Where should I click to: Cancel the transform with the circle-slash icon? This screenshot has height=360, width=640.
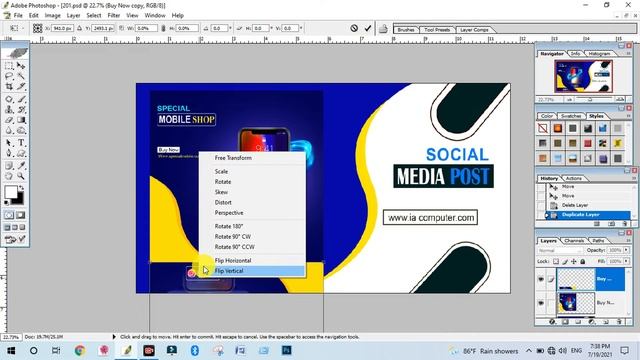coord(354,28)
